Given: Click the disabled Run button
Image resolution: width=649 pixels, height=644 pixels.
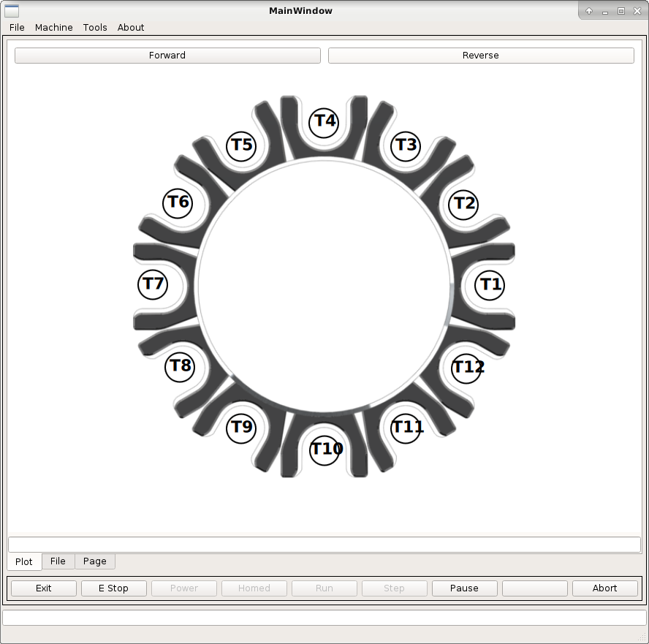Looking at the screenshot, I should point(324,588).
